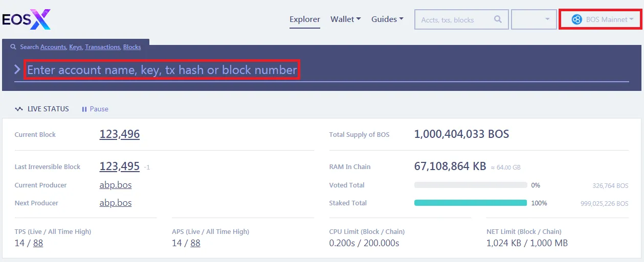This screenshot has height=262, width=644.
Task: Click the BOS network logo icon
Action: pyautogui.click(x=576, y=19)
